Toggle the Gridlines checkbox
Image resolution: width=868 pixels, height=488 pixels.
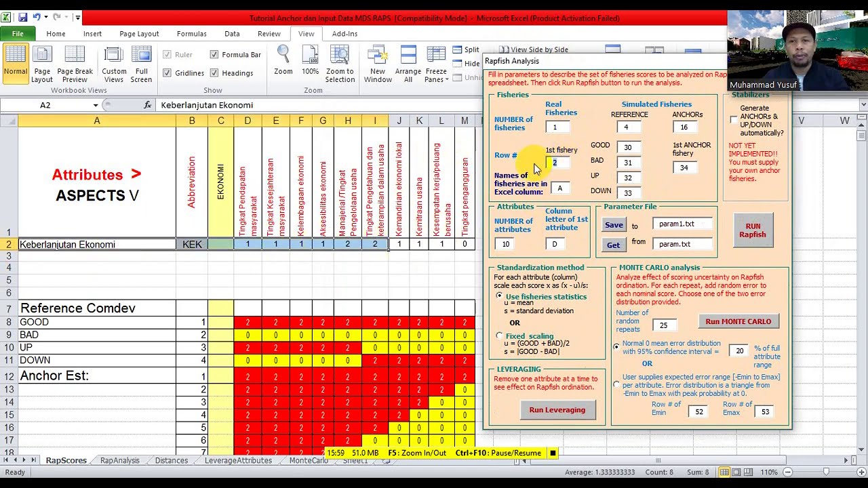[167, 73]
